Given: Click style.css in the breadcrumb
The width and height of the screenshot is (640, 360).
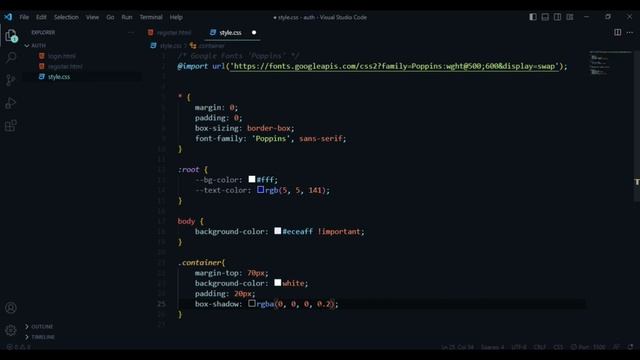Looking at the screenshot, I should point(170,46).
